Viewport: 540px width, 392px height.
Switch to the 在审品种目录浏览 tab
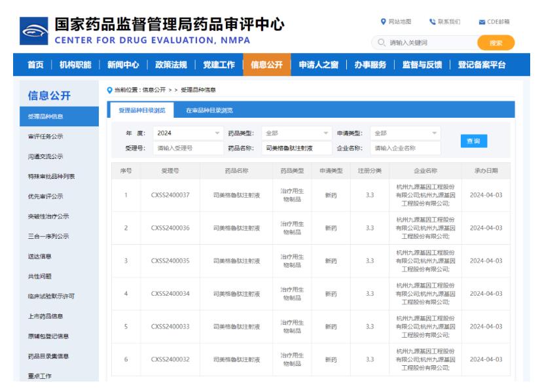(x=209, y=110)
